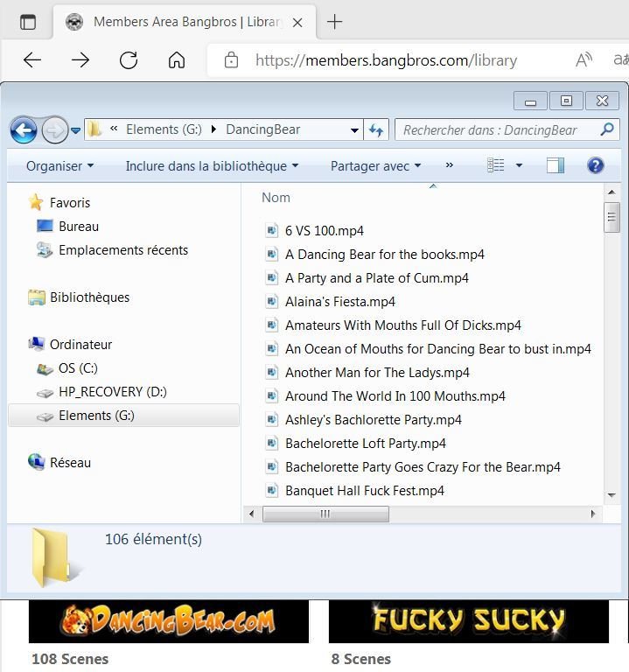629x672 pixels.
Task: Open DancingBear.com banner on web page
Action: tap(169, 621)
